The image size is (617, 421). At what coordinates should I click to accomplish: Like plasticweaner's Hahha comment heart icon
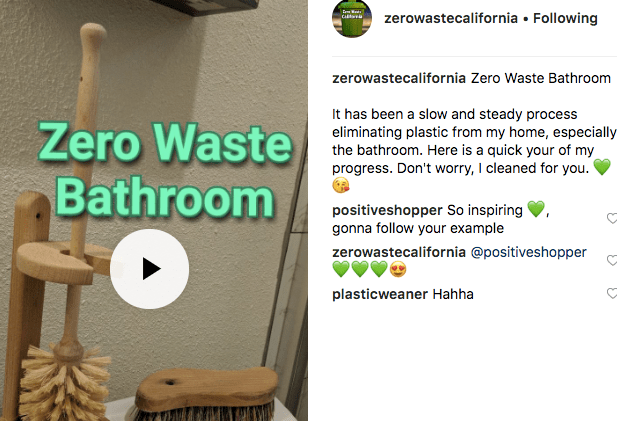click(x=612, y=293)
